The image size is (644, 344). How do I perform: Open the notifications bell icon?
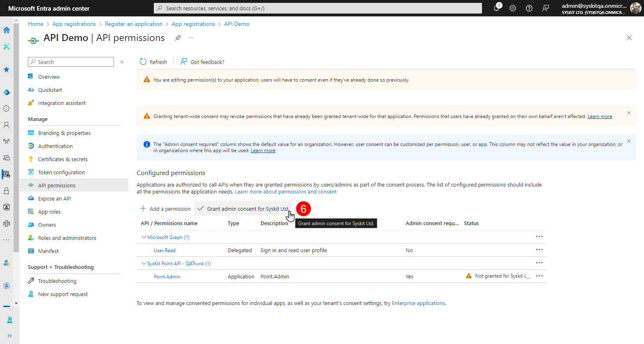(496, 8)
